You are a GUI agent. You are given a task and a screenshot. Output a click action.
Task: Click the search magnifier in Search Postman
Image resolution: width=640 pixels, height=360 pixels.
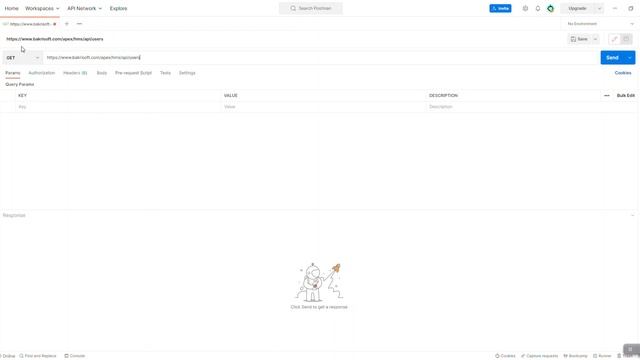pos(293,8)
